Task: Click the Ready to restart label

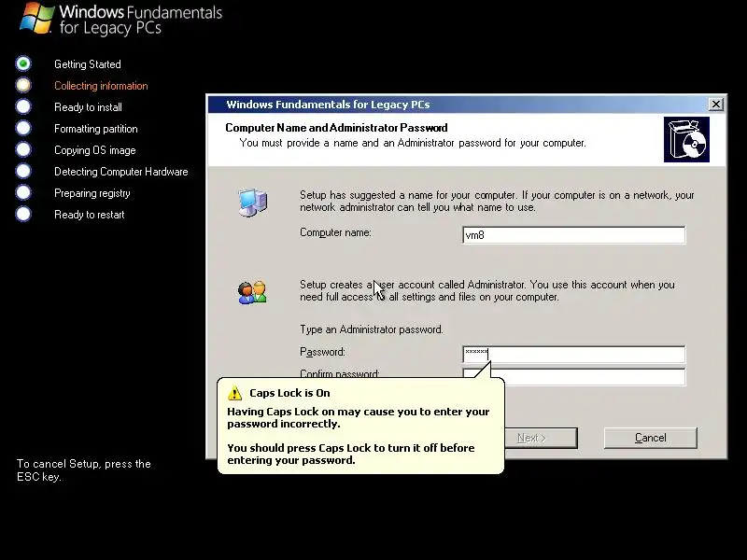Action: [x=89, y=215]
